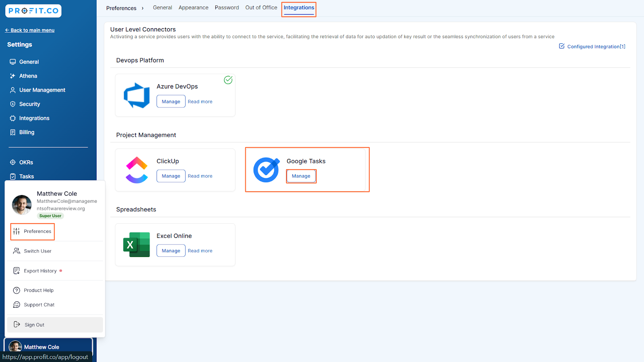Open Configured Integration[1] filter link
Image resolution: width=644 pixels, height=362 pixels.
[592, 47]
